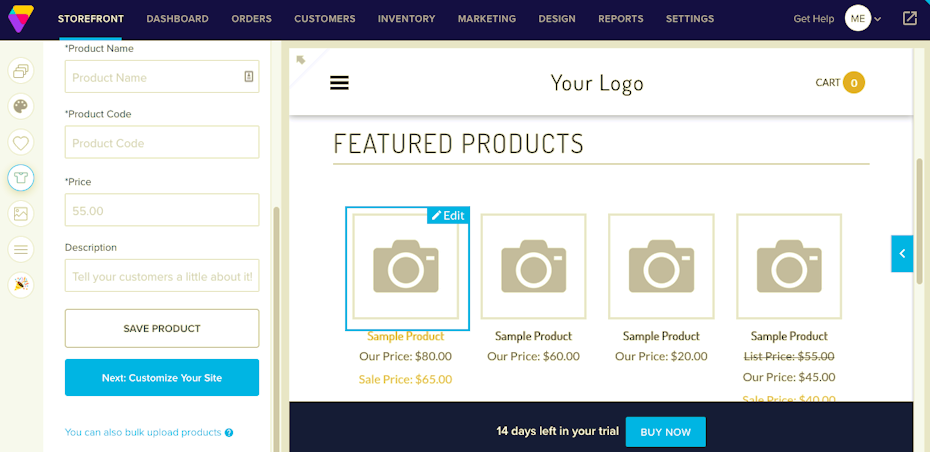Select the navigation lines sidebar icon
Screen dimensions: 930x452
click(x=21, y=249)
